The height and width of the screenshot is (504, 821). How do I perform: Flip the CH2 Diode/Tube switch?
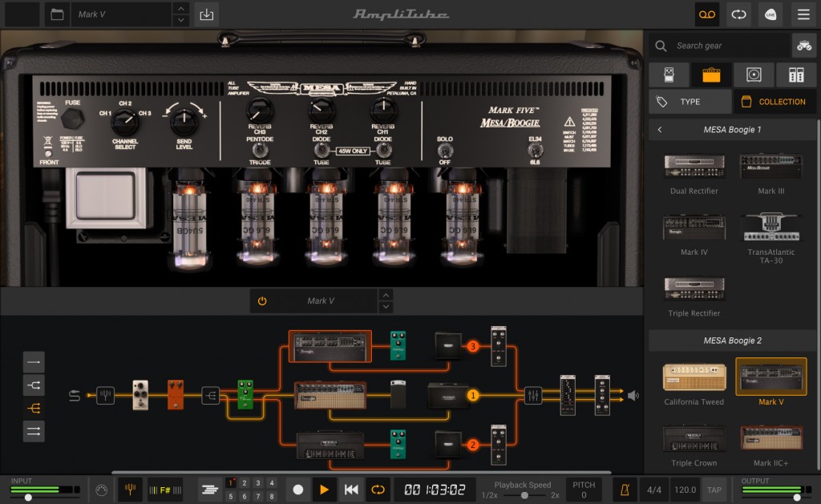pos(321,151)
